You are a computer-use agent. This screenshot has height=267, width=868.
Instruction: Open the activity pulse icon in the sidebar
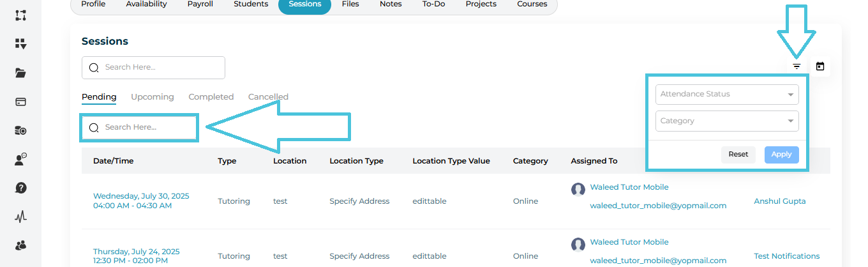(20, 217)
